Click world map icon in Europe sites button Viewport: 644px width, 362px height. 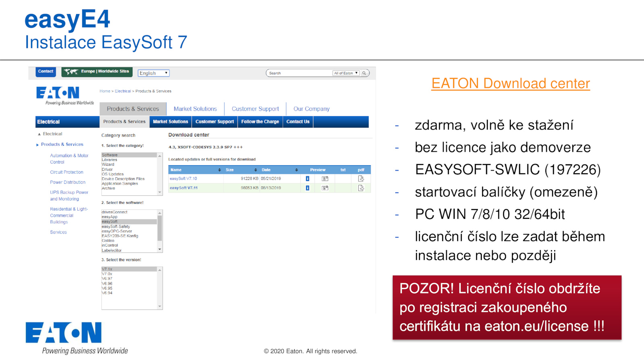tap(71, 72)
